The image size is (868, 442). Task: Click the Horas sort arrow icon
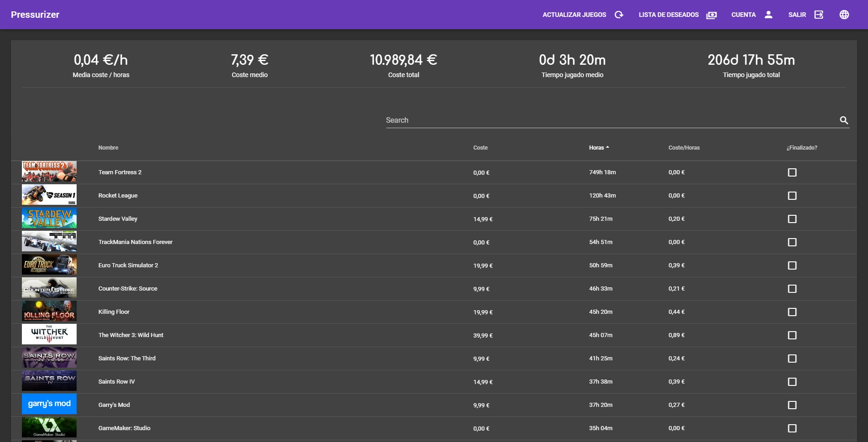click(608, 147)
